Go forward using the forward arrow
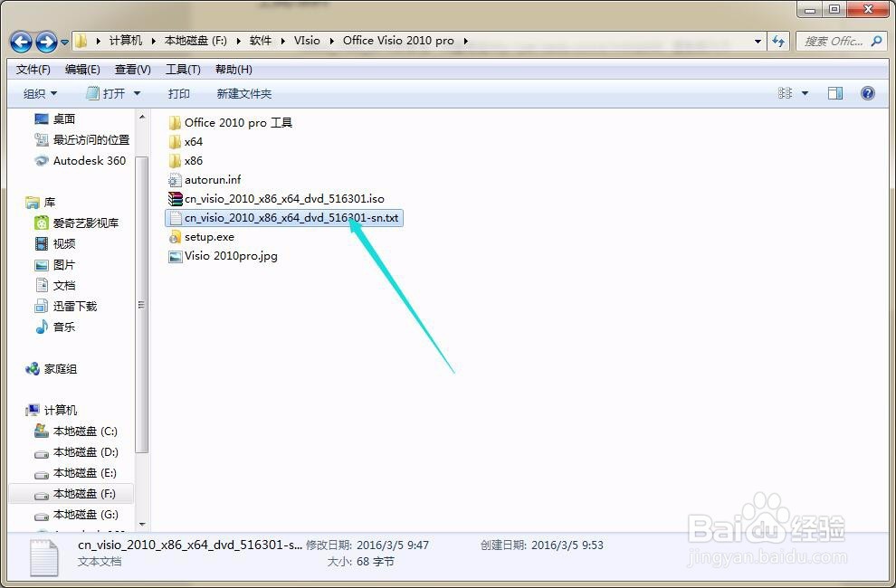This screenshot has width=896, height=588. tap(46, 42)
